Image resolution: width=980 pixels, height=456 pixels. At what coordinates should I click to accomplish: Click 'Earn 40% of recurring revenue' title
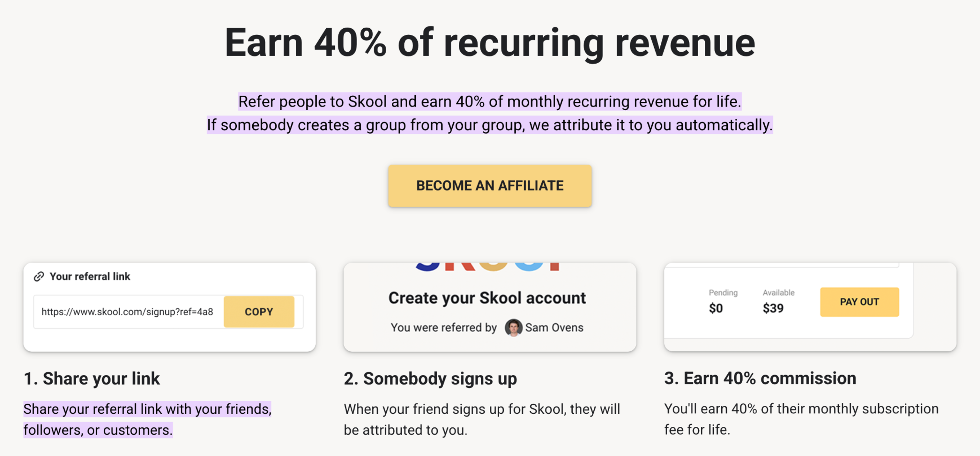(490, 43)
